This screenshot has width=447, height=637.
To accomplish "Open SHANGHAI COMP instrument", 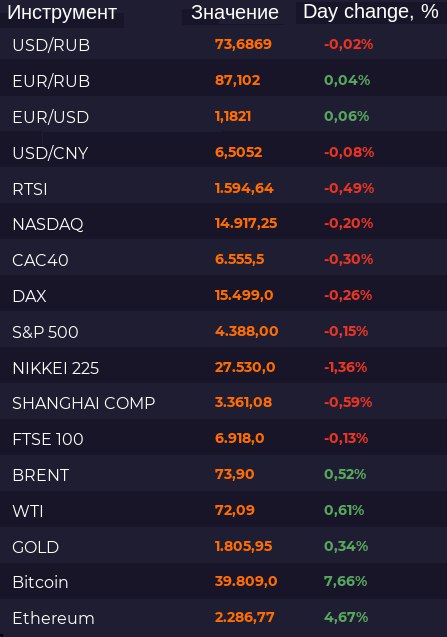I will 84,403.
